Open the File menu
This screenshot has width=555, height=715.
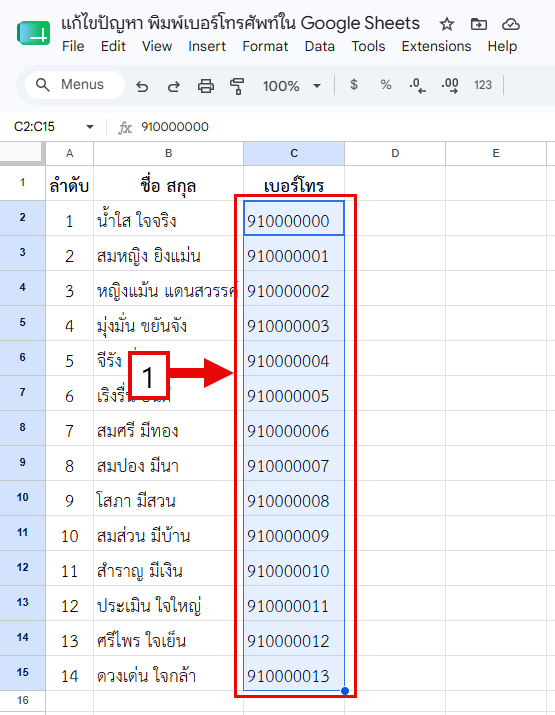[x=73, y=47]
